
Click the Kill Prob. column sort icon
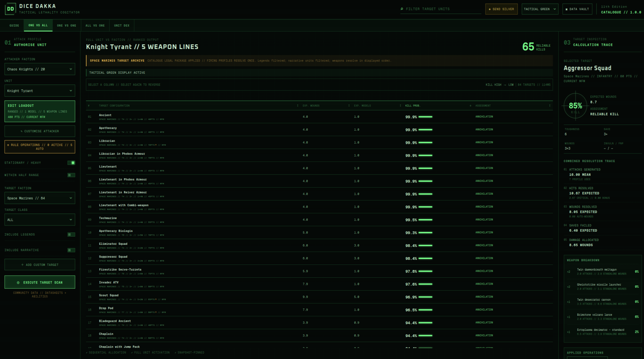470,106
